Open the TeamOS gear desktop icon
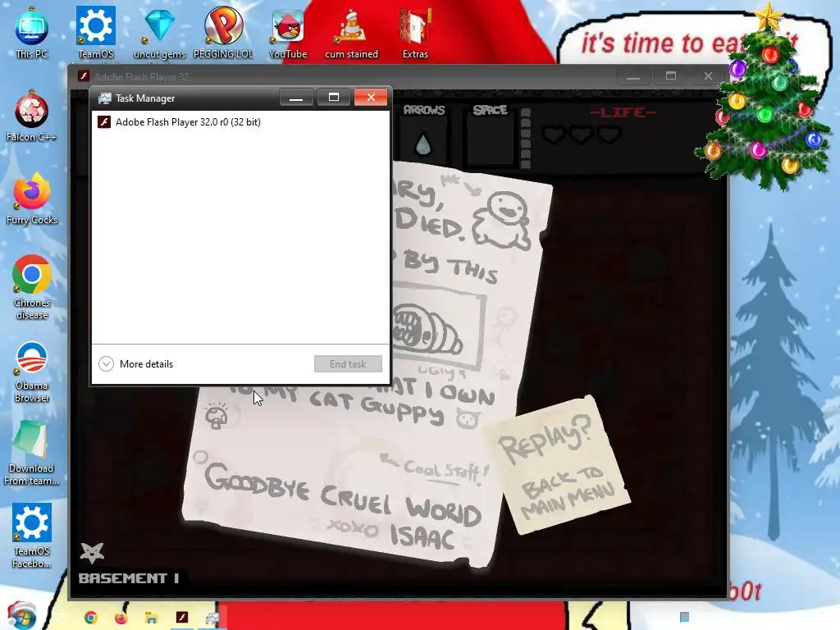 tap(96, 32)
